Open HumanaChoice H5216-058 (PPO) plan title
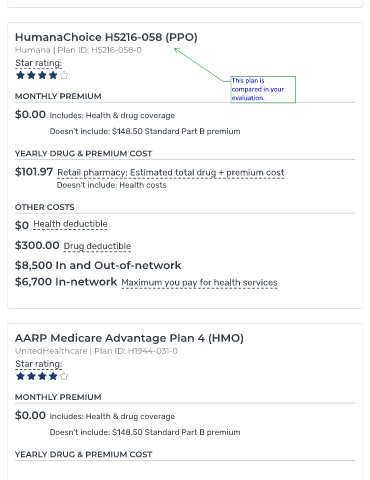This screenshot has height=480, width=370. pyautogui.click(x=106, y=37)
